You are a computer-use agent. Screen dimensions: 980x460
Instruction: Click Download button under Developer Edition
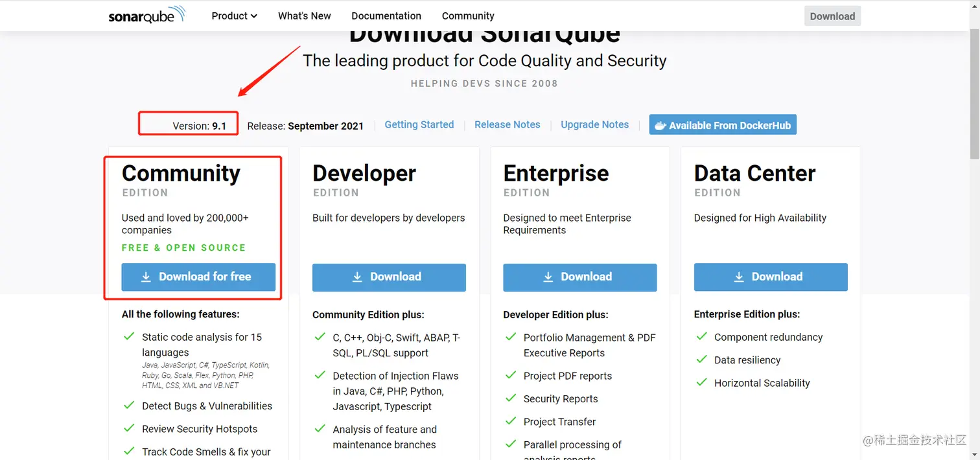click(x=389, y=277)
